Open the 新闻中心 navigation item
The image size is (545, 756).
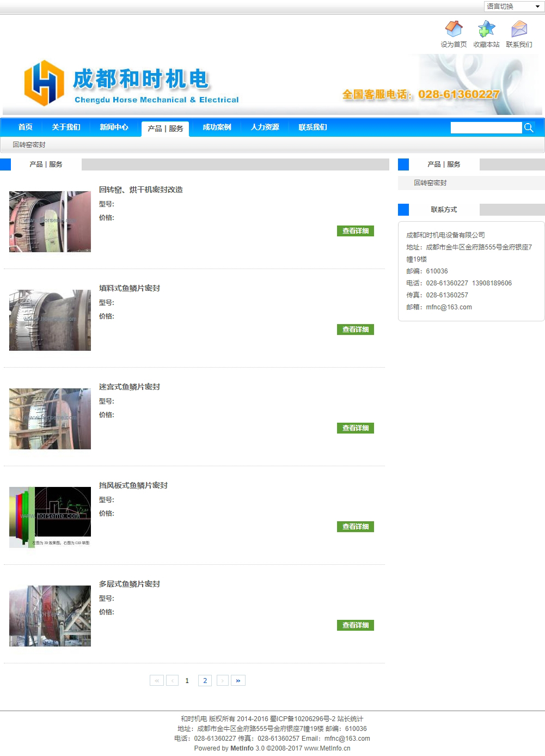coord(114,127)
